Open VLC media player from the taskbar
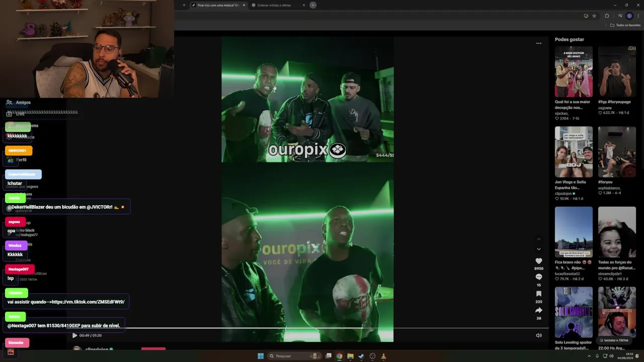Viewport: 644px width, 362px height. click(383, 356)
